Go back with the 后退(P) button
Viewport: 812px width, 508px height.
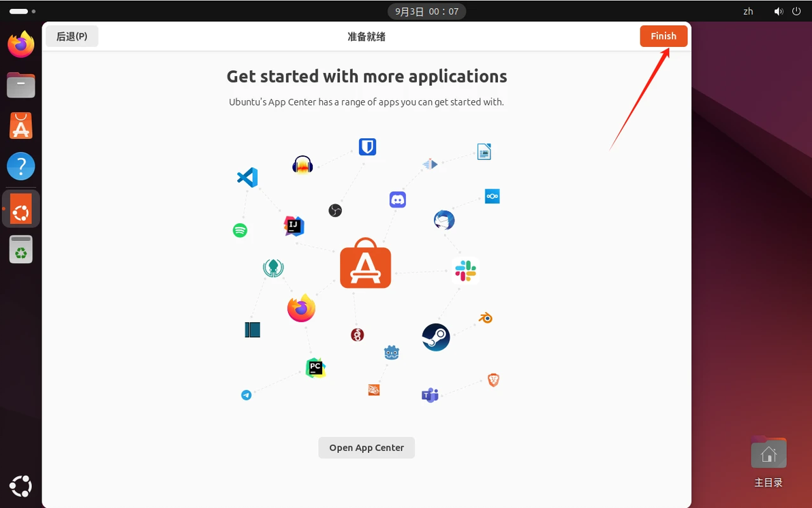(x=72, y=36)
